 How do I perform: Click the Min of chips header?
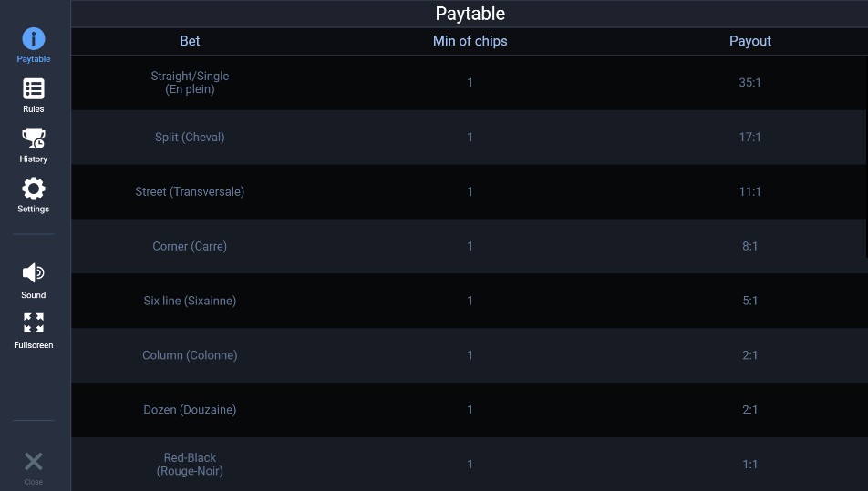(x=470, y=41)
